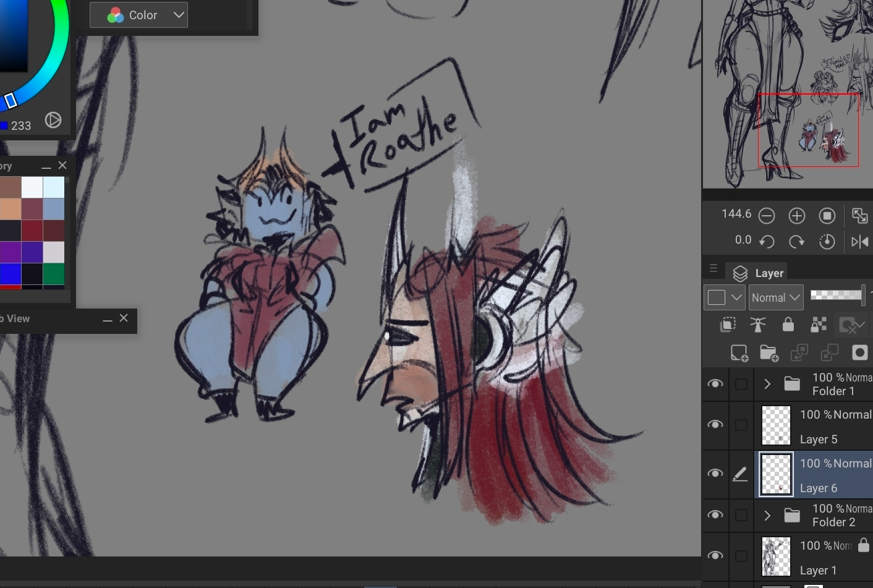Check the selection box beside Layer 1
The height and width of the screenshot is (588, 873).
pyautogui.click(x=741, y=556)
